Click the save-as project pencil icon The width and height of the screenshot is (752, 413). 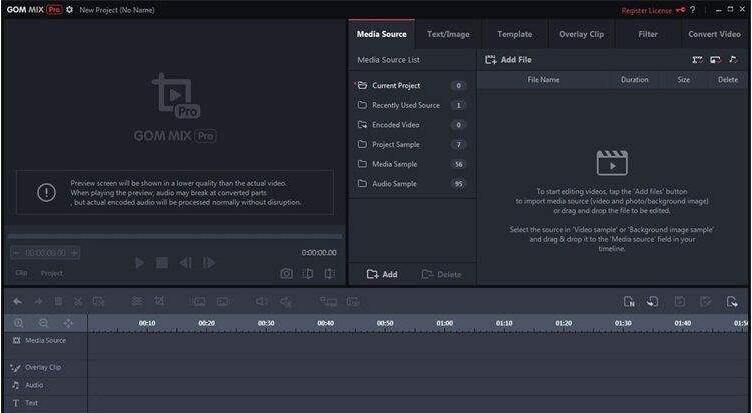705,302
